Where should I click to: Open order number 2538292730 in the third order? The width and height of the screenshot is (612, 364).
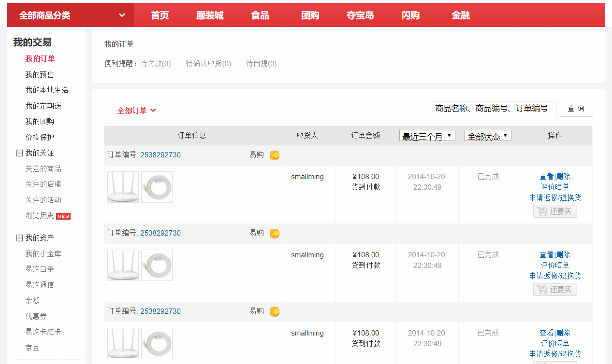click(x=160, y=311)
